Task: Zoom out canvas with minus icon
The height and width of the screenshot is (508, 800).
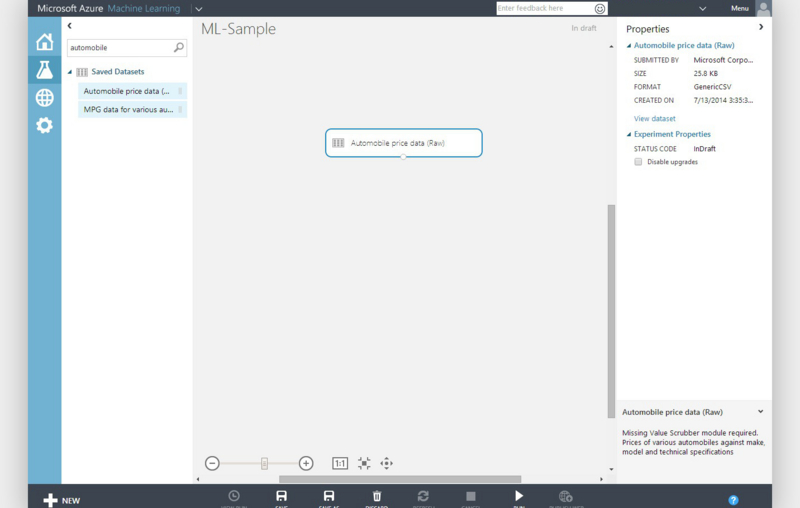Action: click(x=212, y=463)
